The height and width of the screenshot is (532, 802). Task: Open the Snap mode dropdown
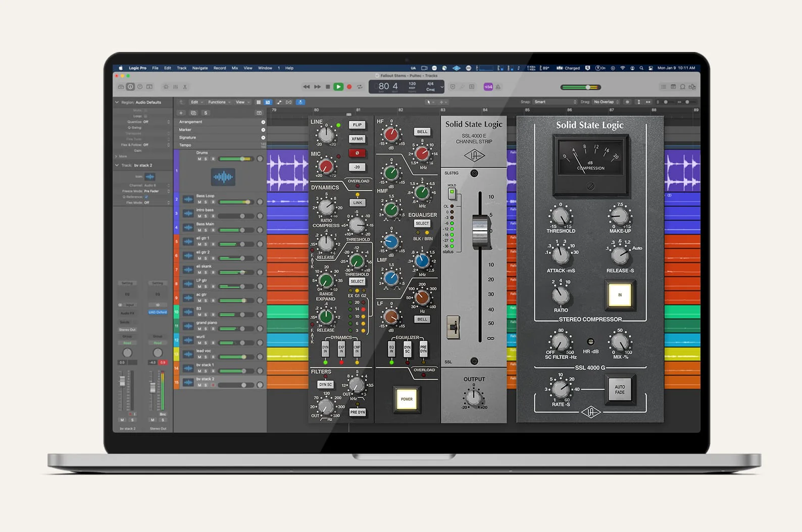[555, 102]
